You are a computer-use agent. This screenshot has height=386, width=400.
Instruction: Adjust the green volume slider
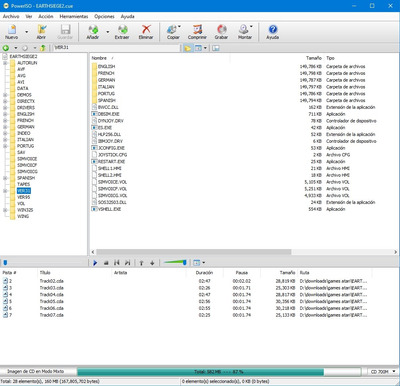tap(175, 263)
